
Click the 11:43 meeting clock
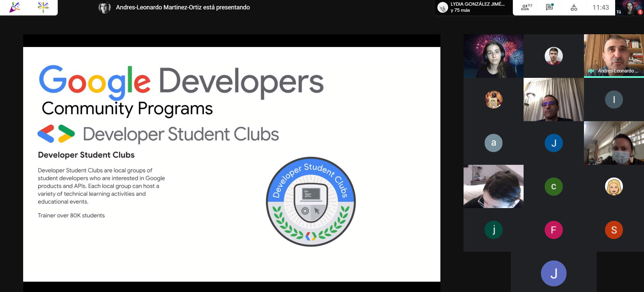(x=600, y=7)
